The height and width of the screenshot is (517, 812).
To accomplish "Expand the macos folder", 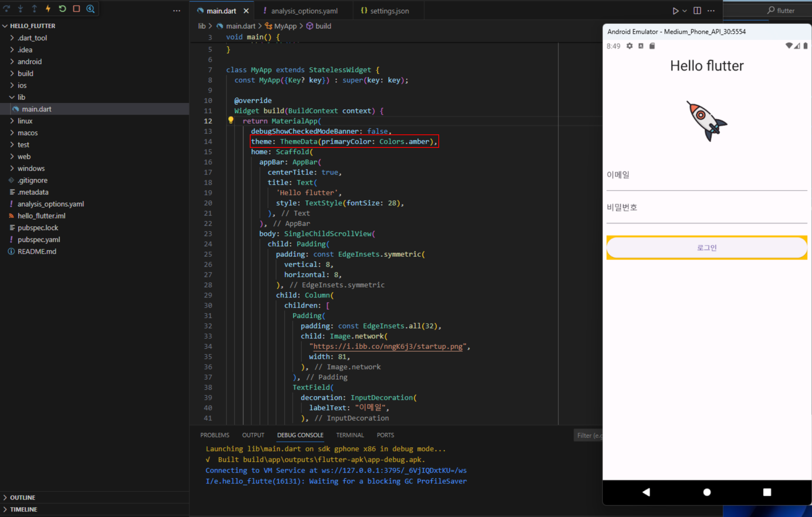I will 12,133.
